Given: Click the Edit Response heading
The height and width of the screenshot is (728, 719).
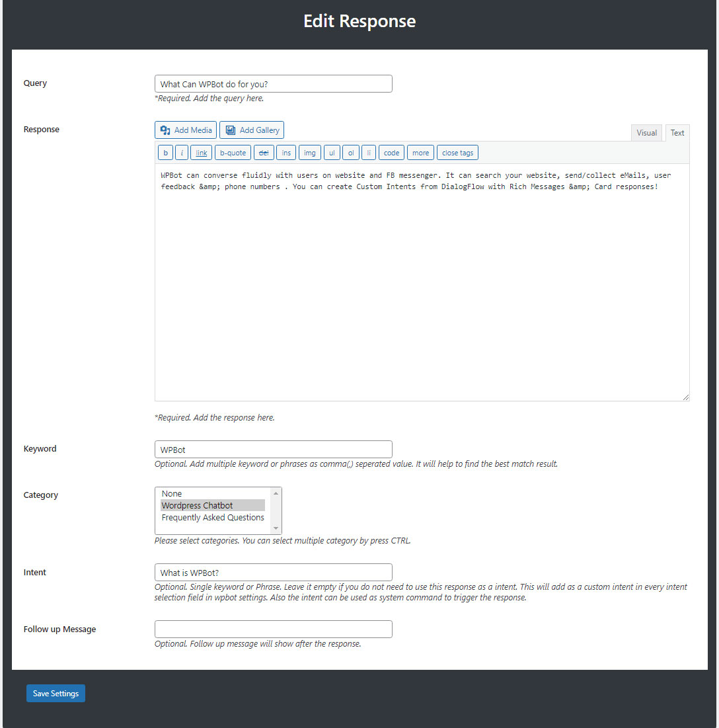Looking at the screenshot, I should [x=359, y=21].
